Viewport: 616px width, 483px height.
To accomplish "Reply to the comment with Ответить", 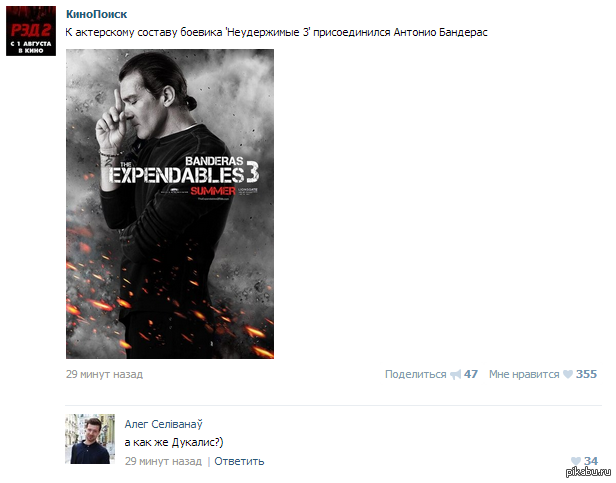I will [x=239, y=461].
